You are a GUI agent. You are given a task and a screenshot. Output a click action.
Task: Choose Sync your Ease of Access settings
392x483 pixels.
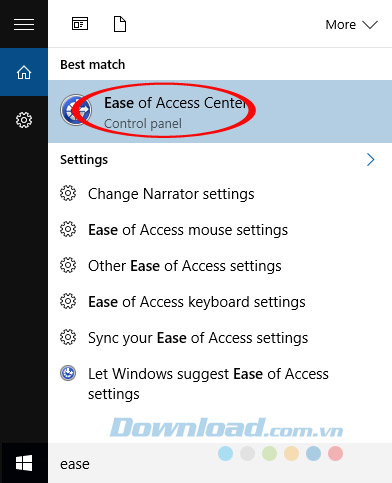(x=198, y=338)
